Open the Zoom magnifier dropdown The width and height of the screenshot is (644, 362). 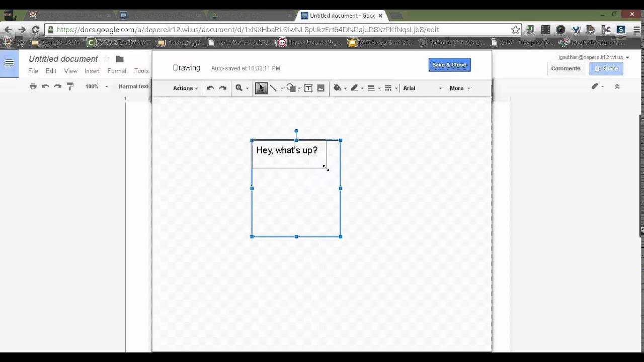[242, 88]
